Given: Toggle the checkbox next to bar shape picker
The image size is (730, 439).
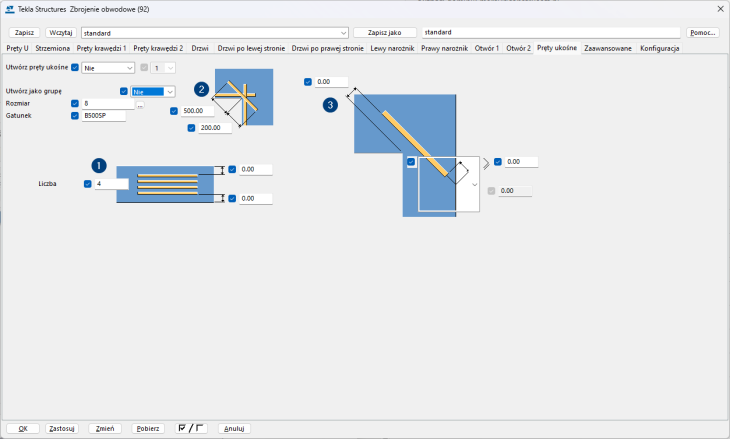Looking at the screenshot, I should [411, 162].
